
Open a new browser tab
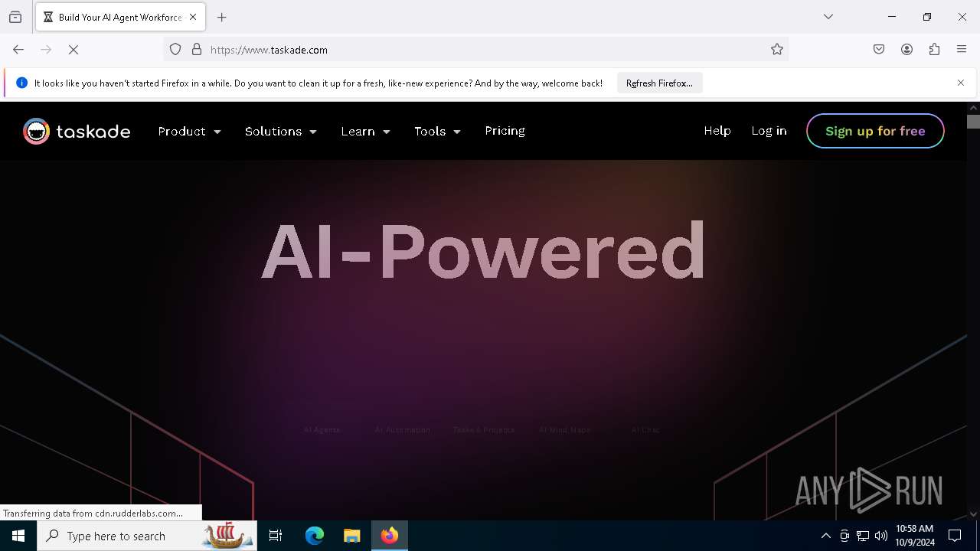[x=222, y=17]
